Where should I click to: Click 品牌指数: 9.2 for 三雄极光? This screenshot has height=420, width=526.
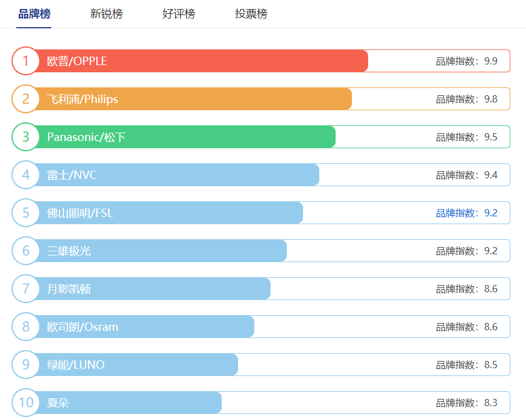(x=466, y=251)
